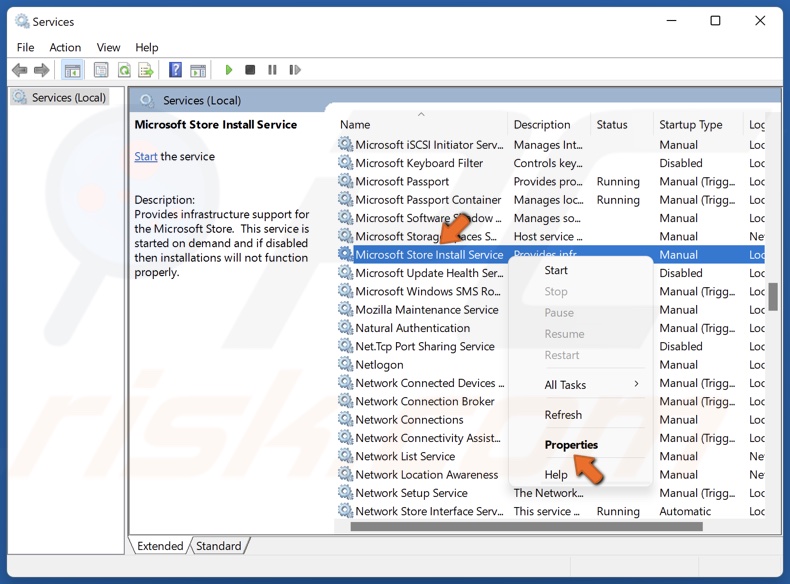This screenshot has width=790, height=584.
Task: Open the File menu
Action: click(25, 47)
